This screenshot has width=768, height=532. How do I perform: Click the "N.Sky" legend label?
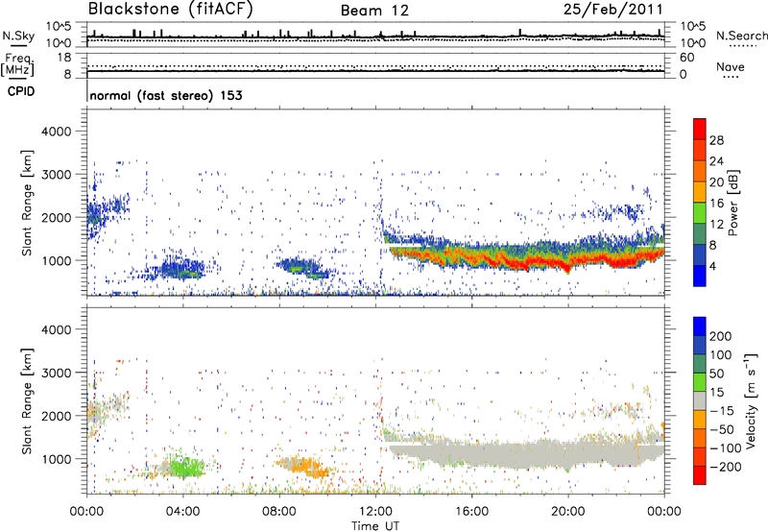18,36
